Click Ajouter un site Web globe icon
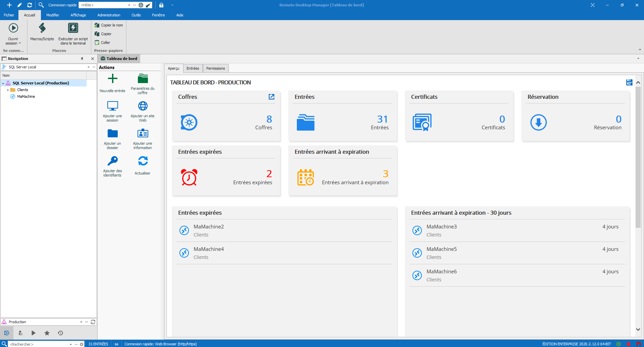The width and height of the screenshot is (644, 347). point(143,106)
